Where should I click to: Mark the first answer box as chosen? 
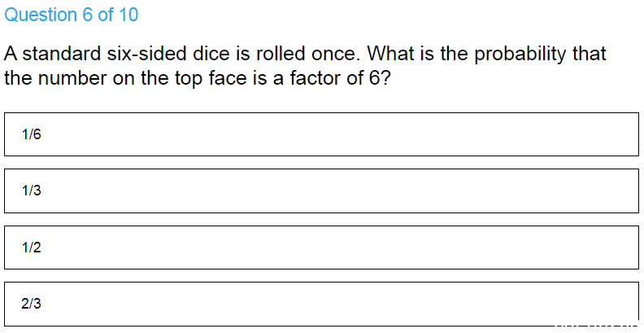pos(321,134)
